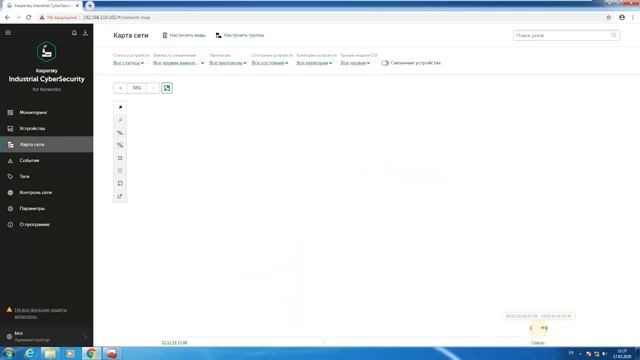
Task: Expand the user account arrow
Action: [85, 337]
